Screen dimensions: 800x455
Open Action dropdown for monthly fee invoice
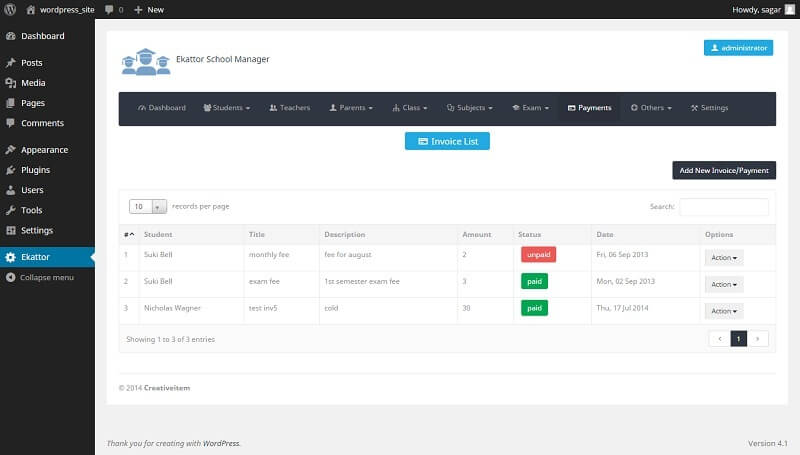coord(724,258)
